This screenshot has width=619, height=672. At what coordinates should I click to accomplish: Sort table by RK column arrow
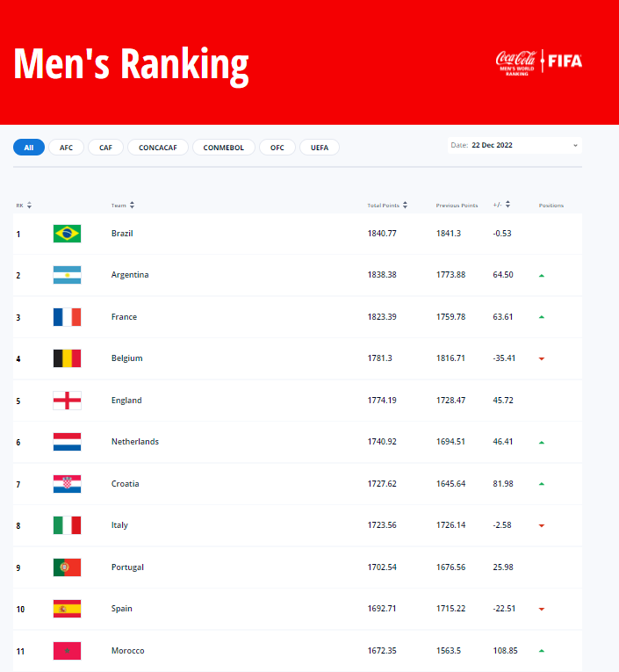click(30, 206)
